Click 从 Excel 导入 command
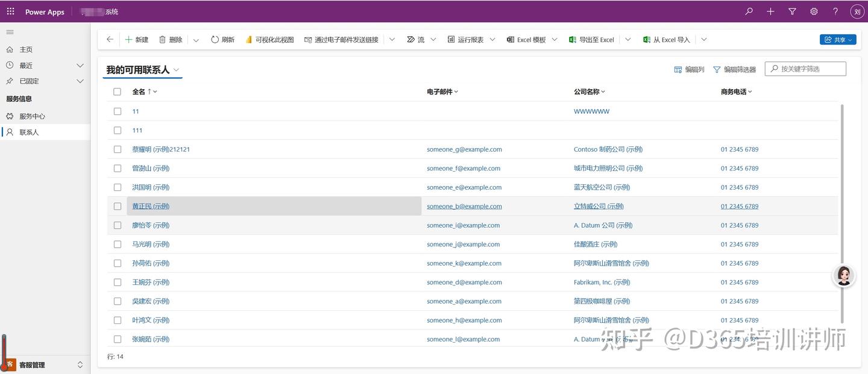868x374 pixels. pyautogui.click(x=667, y=40)
